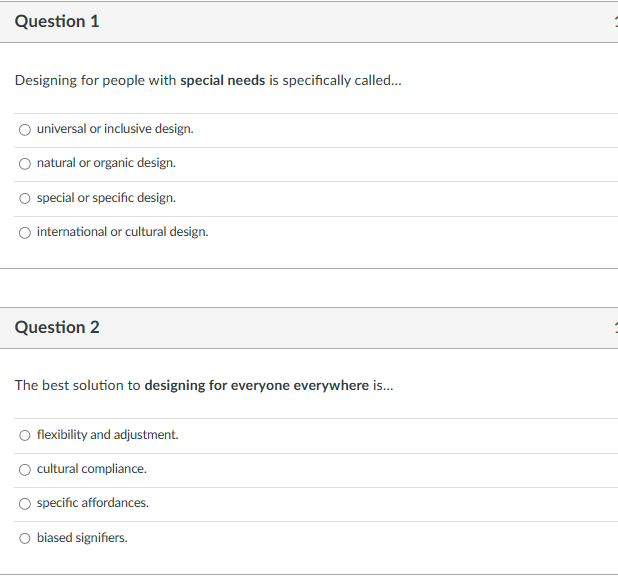Select the radio button beside 'universal or inclusive design'
The image size is (618, 585).
pos(24,129)
